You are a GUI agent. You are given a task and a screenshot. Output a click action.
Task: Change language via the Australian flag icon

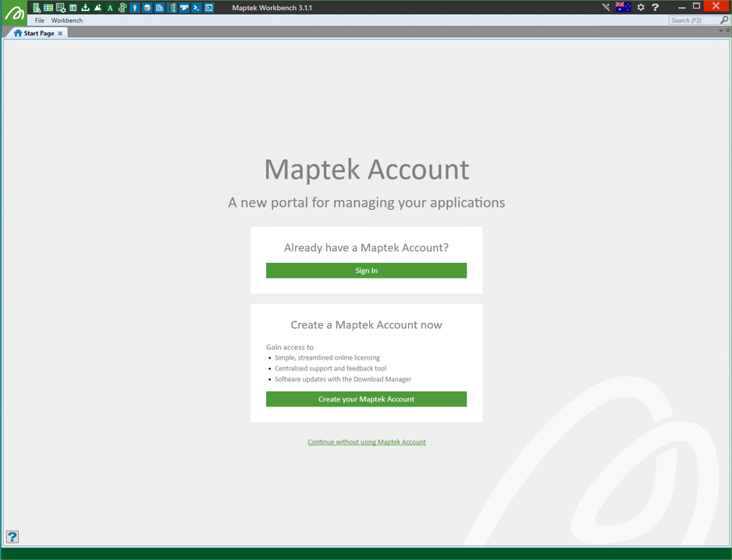click(624, 7)
